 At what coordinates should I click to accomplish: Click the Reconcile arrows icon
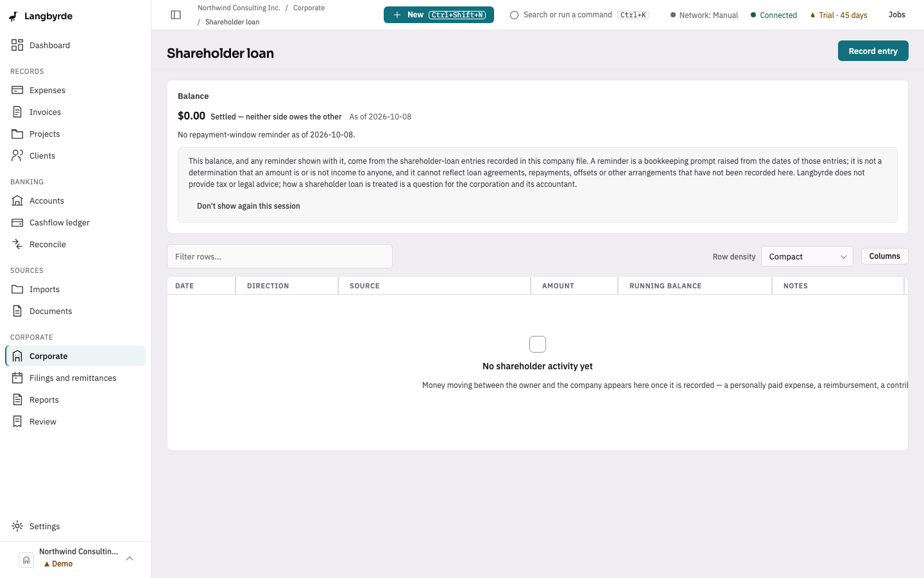[17, 244]
